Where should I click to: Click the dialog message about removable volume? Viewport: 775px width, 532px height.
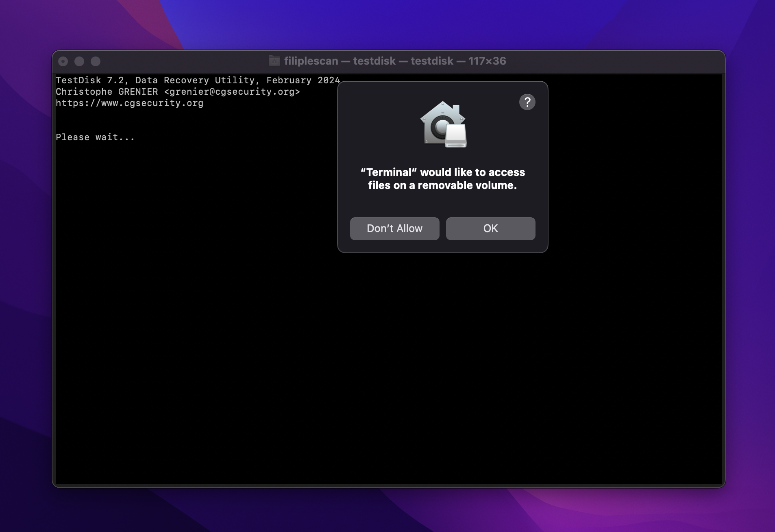[x=442, y=179]
